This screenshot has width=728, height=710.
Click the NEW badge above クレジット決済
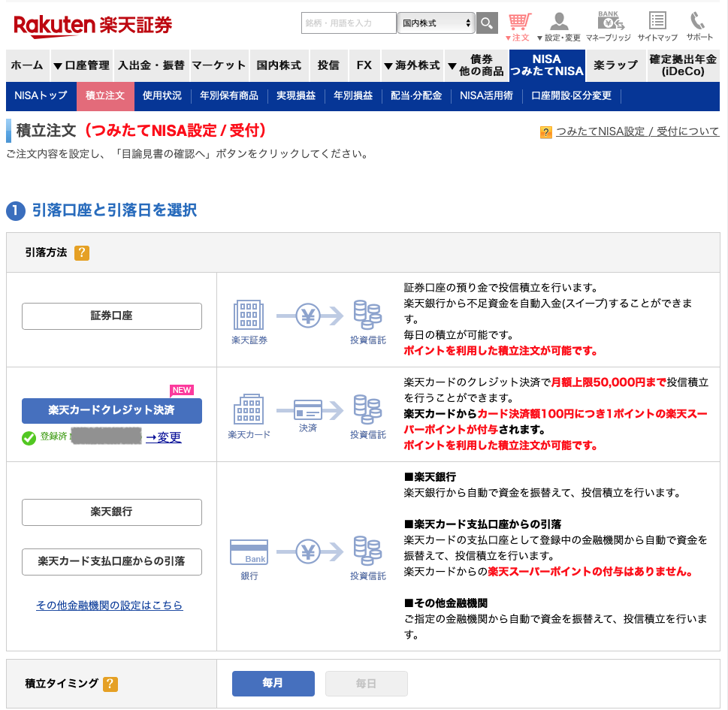(182, 390)
